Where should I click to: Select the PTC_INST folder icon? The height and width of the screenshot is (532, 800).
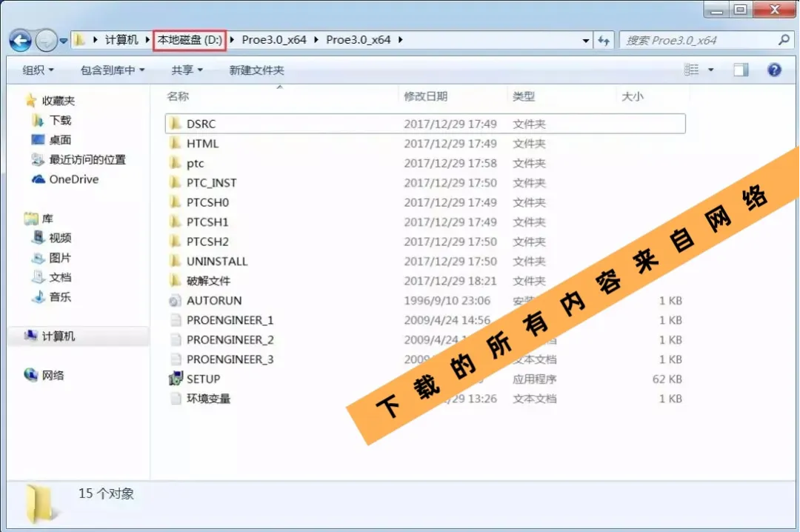[176, 183]
